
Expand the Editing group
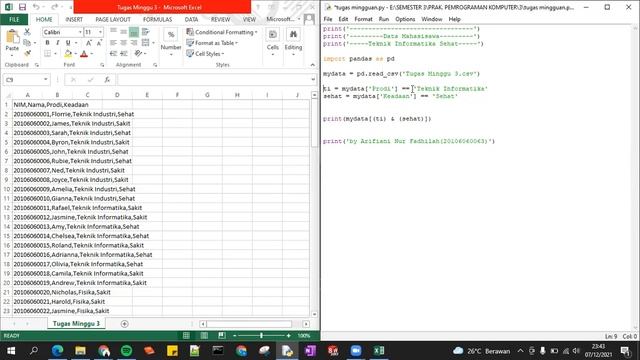293,41
